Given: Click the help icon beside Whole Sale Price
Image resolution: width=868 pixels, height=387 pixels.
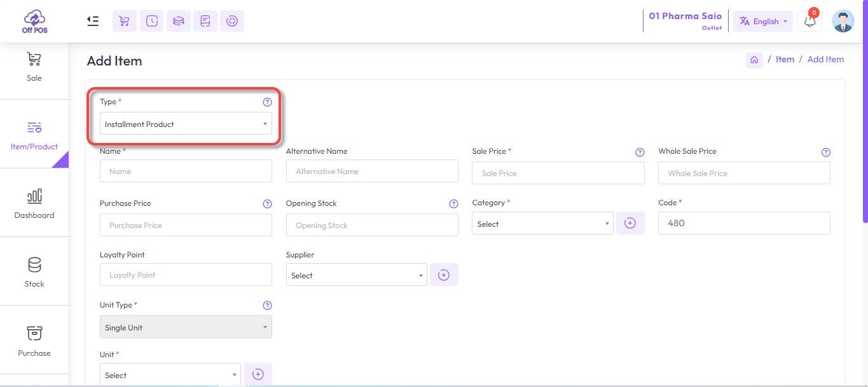Looking at the screenshot, I should coord(826,153).
